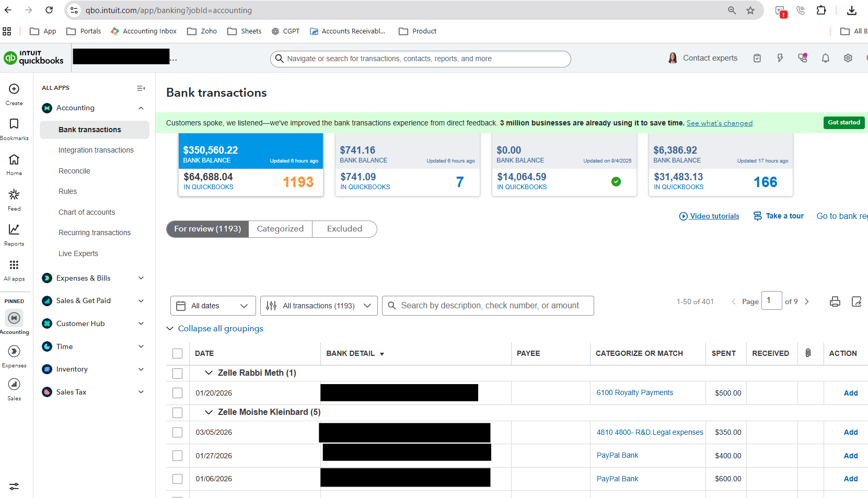Viewport: 868px width, 498px height.
Task: Tick the select-all checkbox in the table header
Action: coord(178,354)
